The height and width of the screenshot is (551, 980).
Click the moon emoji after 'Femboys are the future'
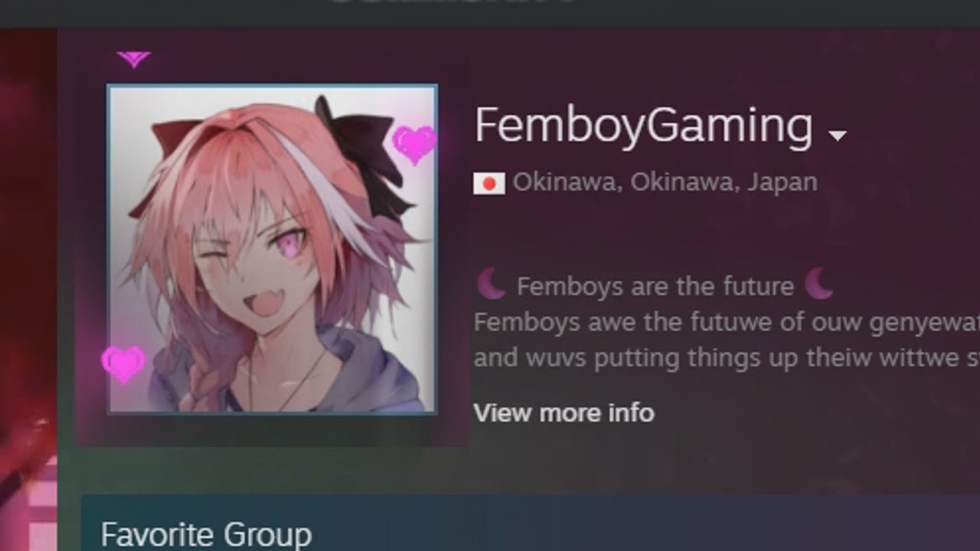pyautogui.click(x=819, y=284)
